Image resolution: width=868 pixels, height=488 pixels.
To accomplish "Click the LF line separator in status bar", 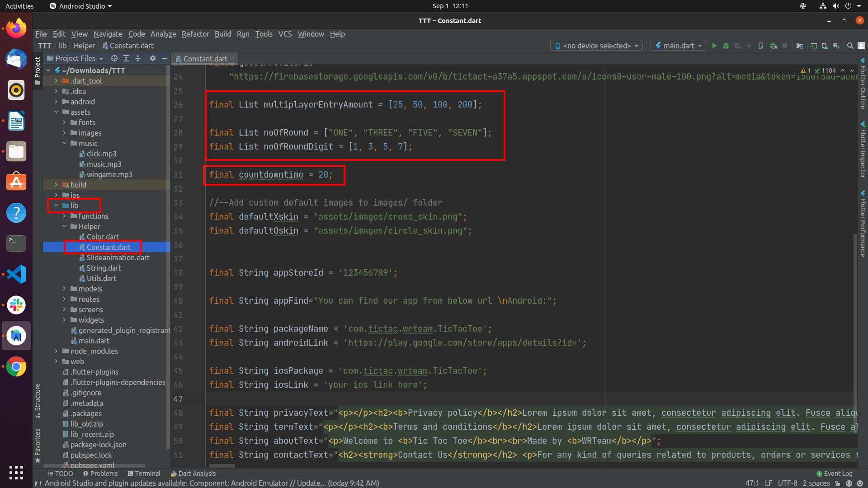I will coord(769,483).
